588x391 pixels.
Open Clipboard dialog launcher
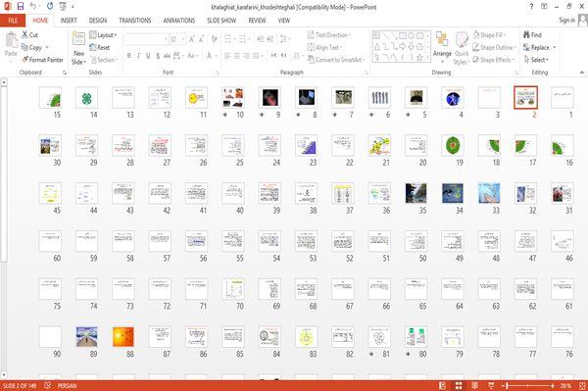(x=65, y=73)
